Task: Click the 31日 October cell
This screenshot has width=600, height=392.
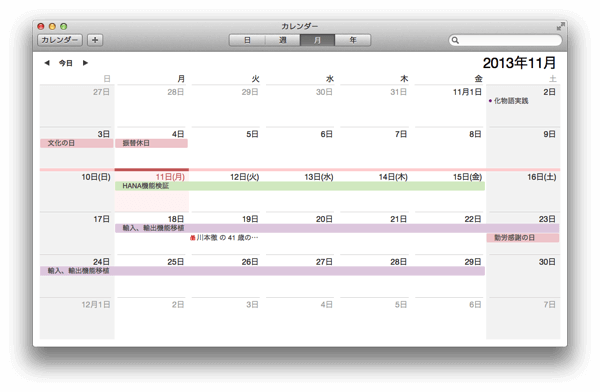Action: click(x=374, y=107)
